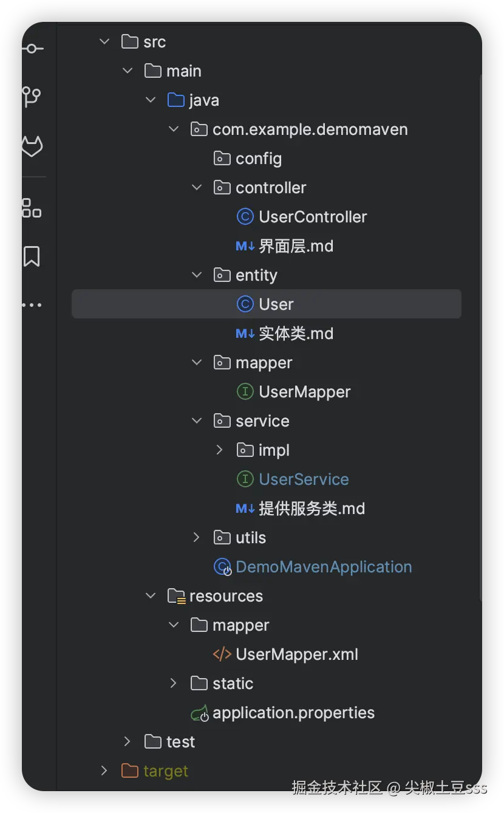Click the UserController class icon
Viewport: 504px width, 813px height.
point(245,217)
